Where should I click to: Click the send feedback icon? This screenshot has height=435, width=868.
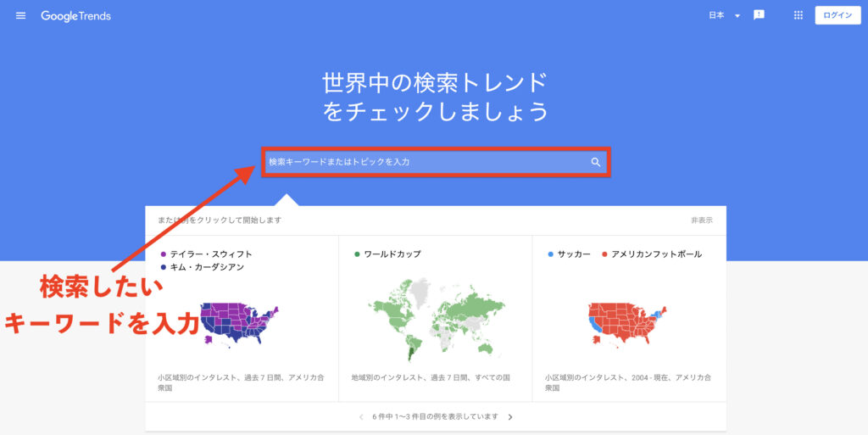click(x=759, y=15)
